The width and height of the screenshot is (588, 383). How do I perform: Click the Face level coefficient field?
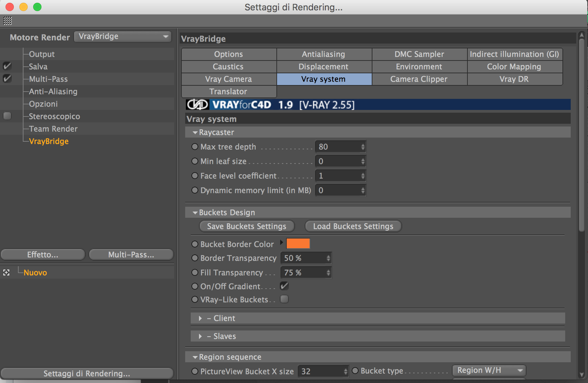[x=340, y=176]
